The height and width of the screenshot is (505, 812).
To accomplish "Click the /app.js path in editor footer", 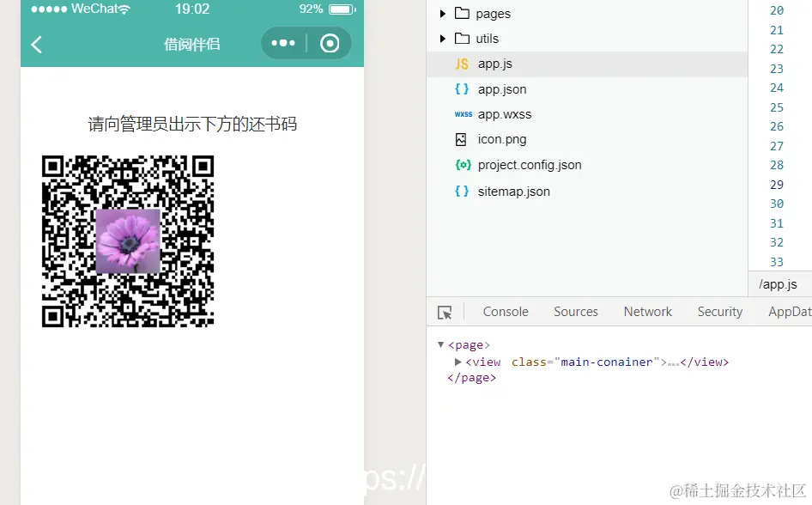I will (778, 284).
